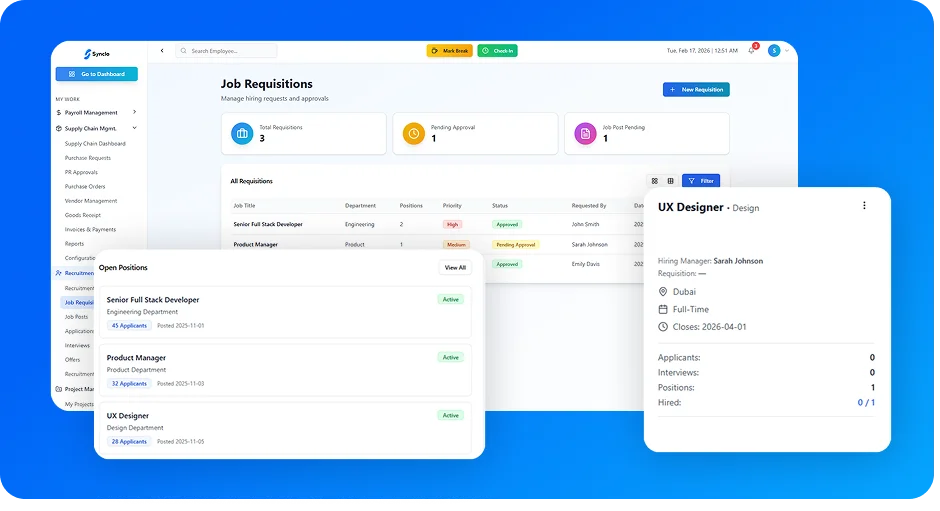940x511 pixels.
Task: Select Vendor Management from the sidebar
Action: (x=91, y=201)
